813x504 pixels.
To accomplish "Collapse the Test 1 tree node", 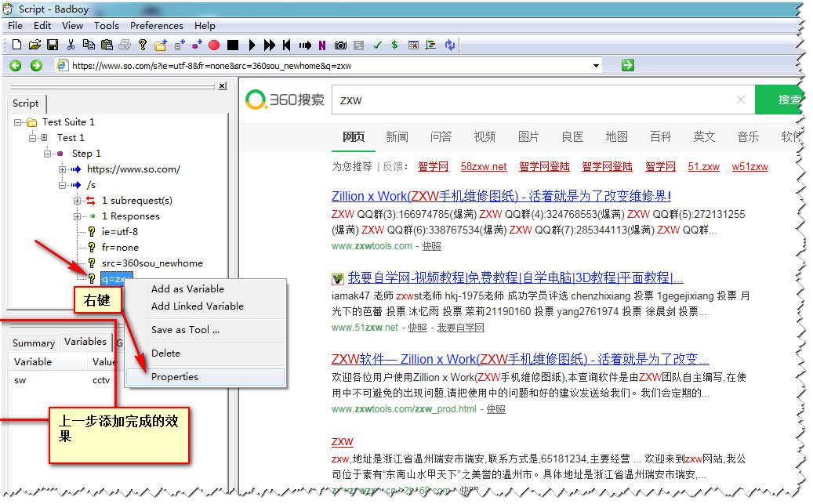I will point(32,138).
